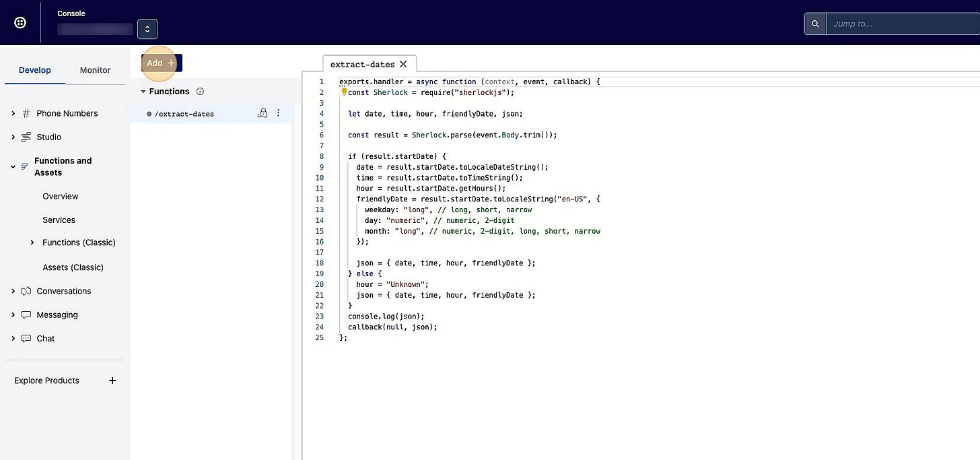980x460 pixels.
Task: Click the search magnifier icon
Action: pyautogui.click(x=815, y=24)
